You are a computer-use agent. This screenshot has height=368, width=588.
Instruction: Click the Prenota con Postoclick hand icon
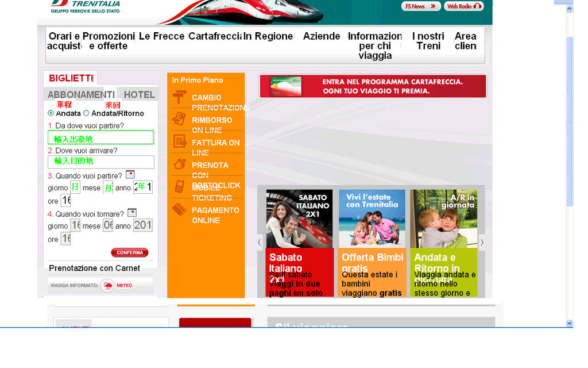[x=180, y=164]
